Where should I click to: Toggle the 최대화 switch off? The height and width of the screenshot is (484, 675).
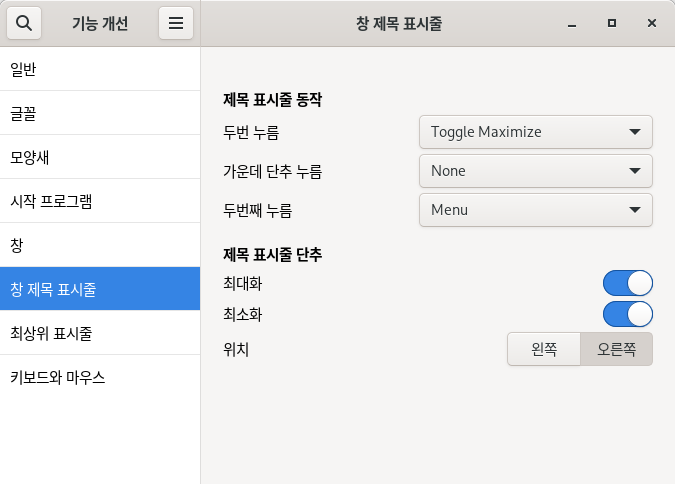[x=628, y=283]
